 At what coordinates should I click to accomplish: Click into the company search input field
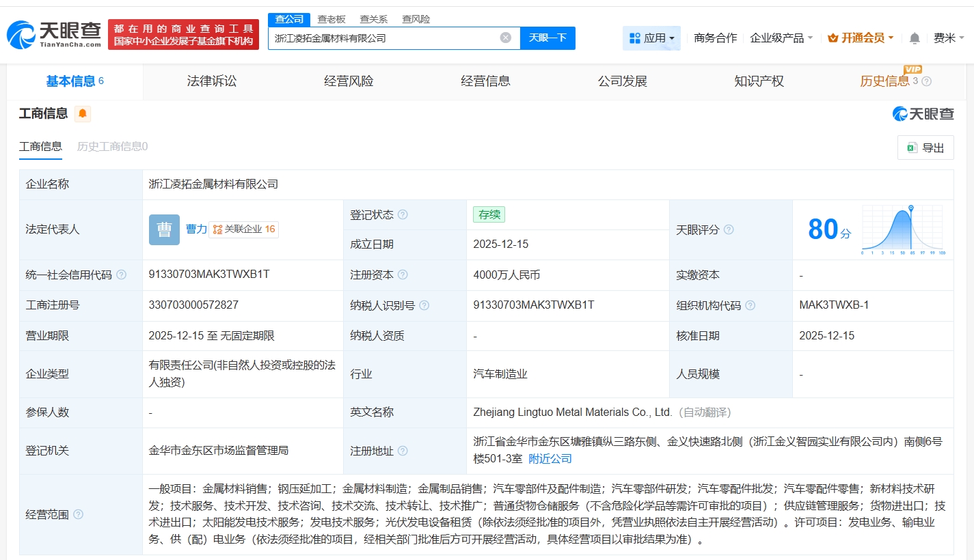tap(383, 38)
